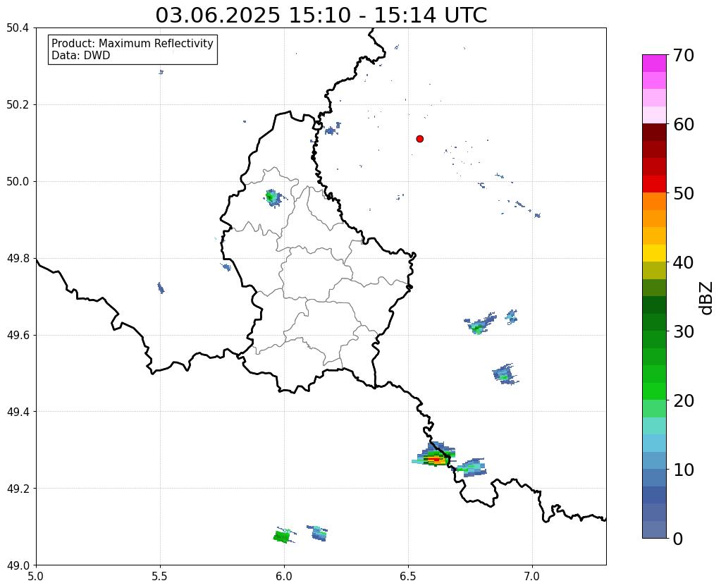Click the latitude axis label 50.4

[18, 28]
